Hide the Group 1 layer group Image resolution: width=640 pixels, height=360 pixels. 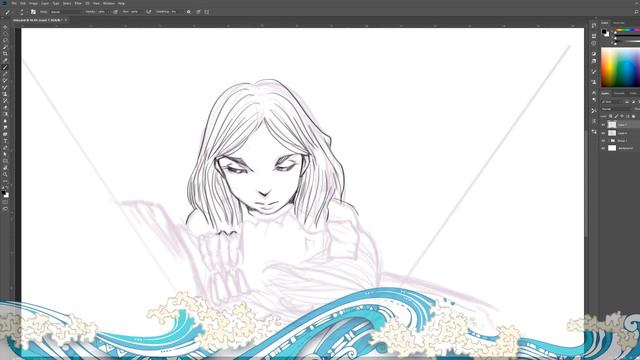(x=603, y=141)
